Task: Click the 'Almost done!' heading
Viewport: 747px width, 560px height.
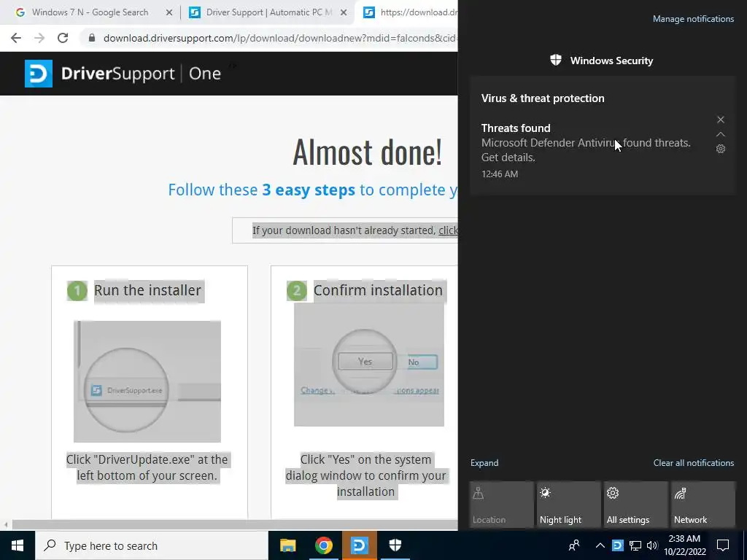Action: 368,152
